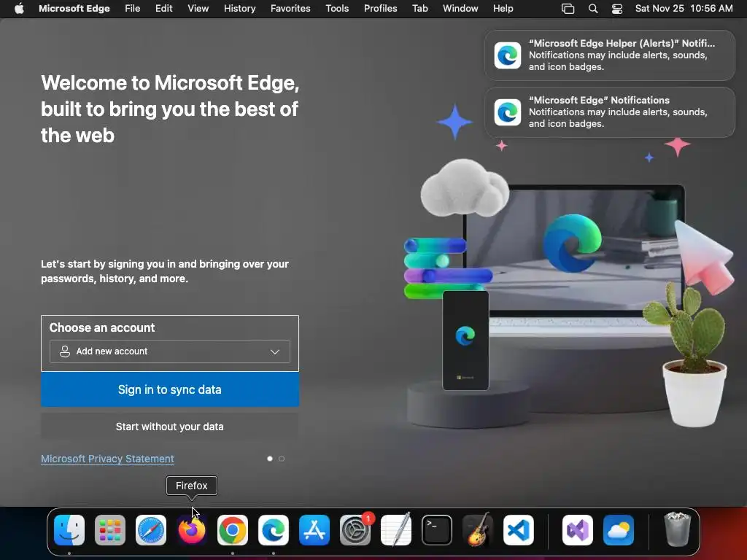Open Visual Studio purple icon in dock
This screenshot has height=560, width=747.
coord(578,530)
